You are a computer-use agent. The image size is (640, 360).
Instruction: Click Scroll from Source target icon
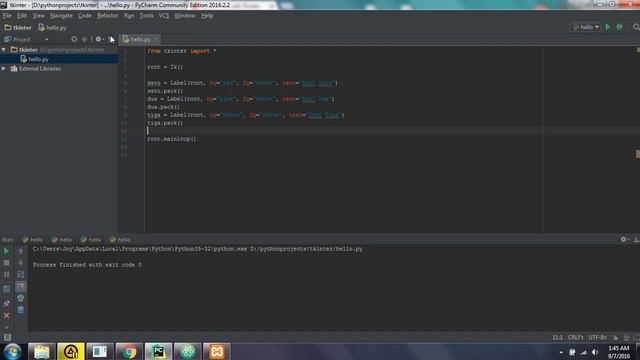click(74, 39)
